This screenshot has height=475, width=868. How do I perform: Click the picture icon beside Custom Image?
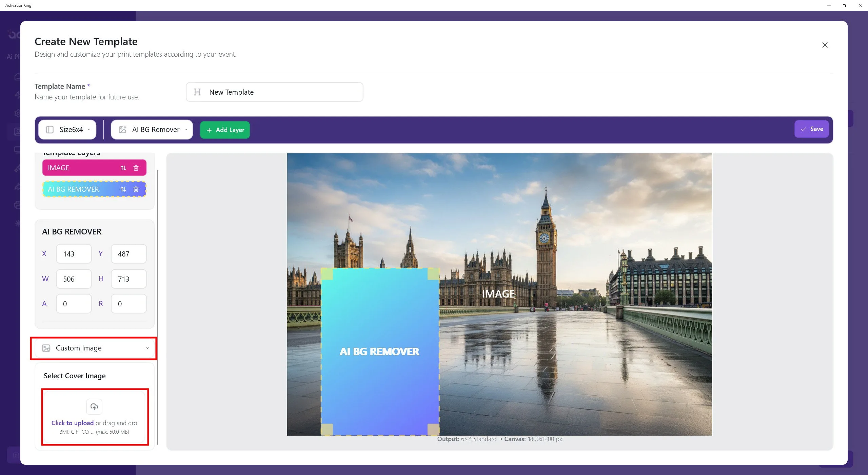coord(46,348)
